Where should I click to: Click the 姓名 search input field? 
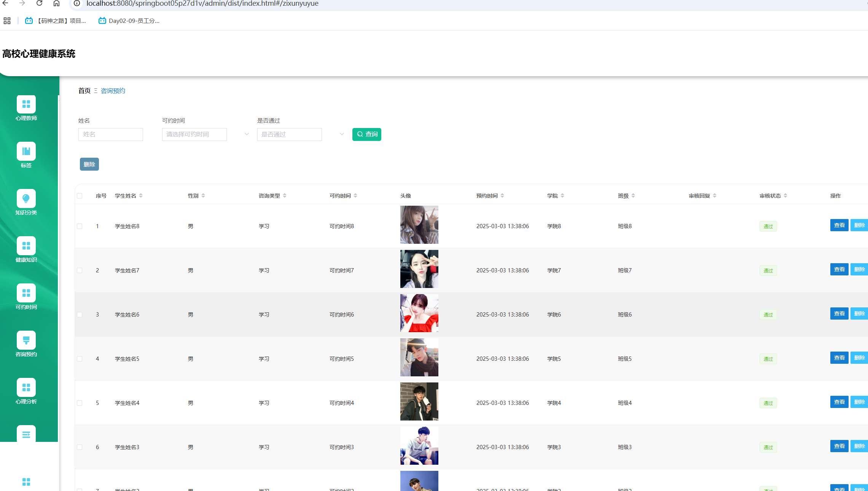[x=111, y=134]
